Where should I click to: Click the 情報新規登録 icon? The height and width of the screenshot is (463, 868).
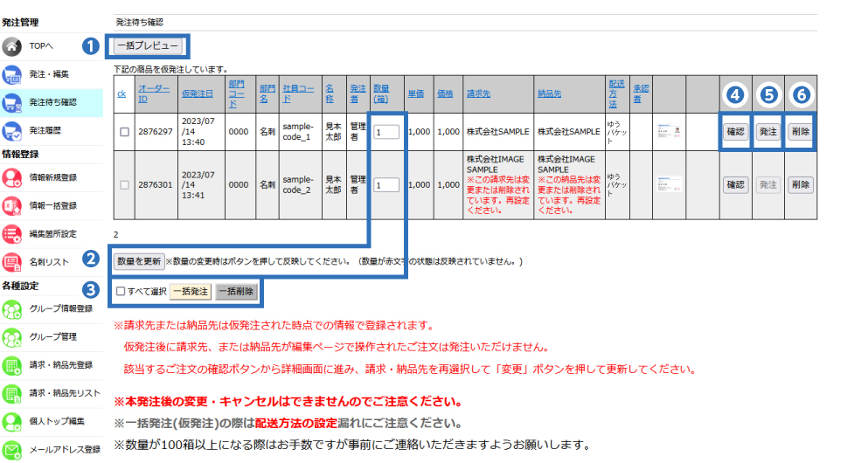point(12,178)
